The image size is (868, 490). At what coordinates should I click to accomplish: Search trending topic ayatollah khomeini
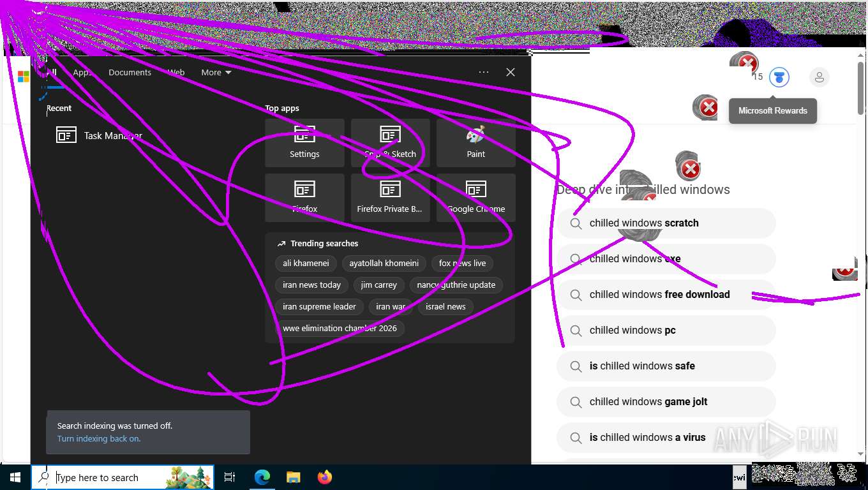pyautogui.click(x=384, y=263)
